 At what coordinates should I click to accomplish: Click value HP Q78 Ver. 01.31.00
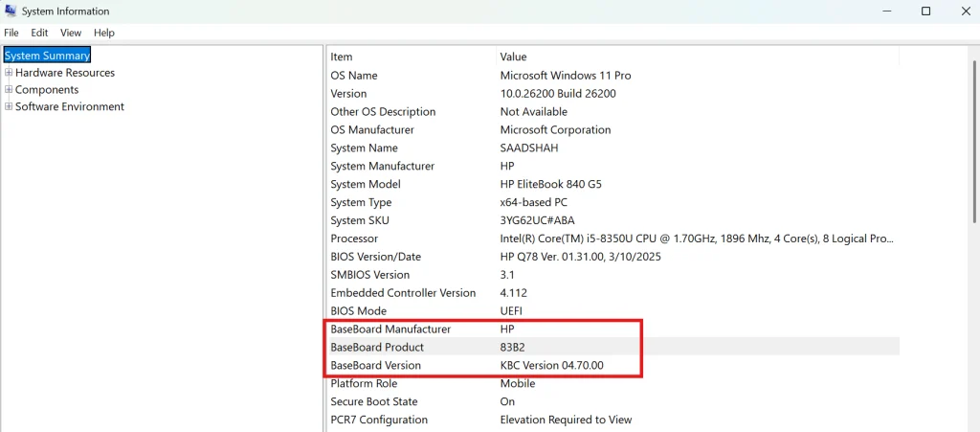tap(581, 257)
